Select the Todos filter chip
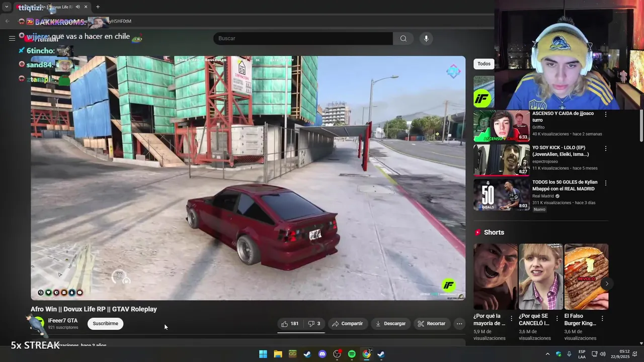Image resolution: width=644 pixels, height=362 pixels. click(x=484, y=64)
